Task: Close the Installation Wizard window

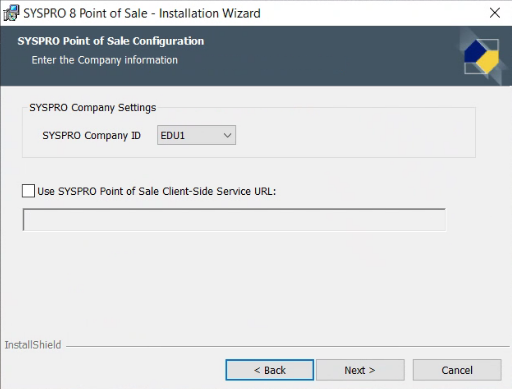Action: pos(495,13)
